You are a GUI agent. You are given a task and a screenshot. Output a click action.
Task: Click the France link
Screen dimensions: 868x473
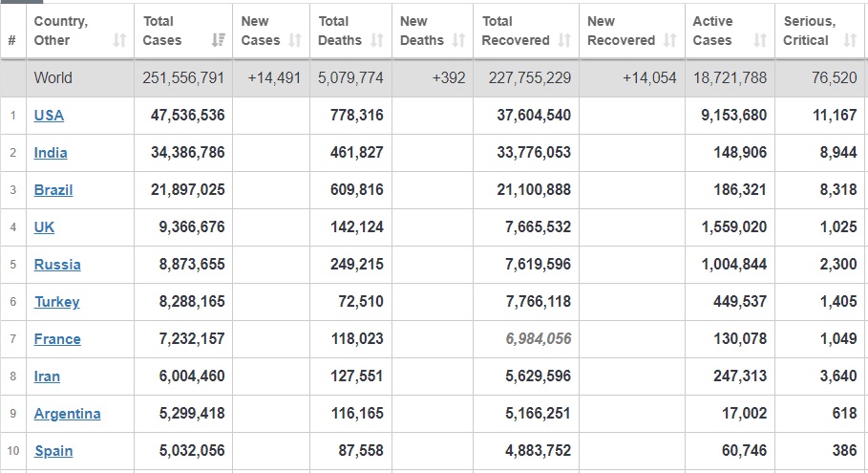[x=57, y=339]
